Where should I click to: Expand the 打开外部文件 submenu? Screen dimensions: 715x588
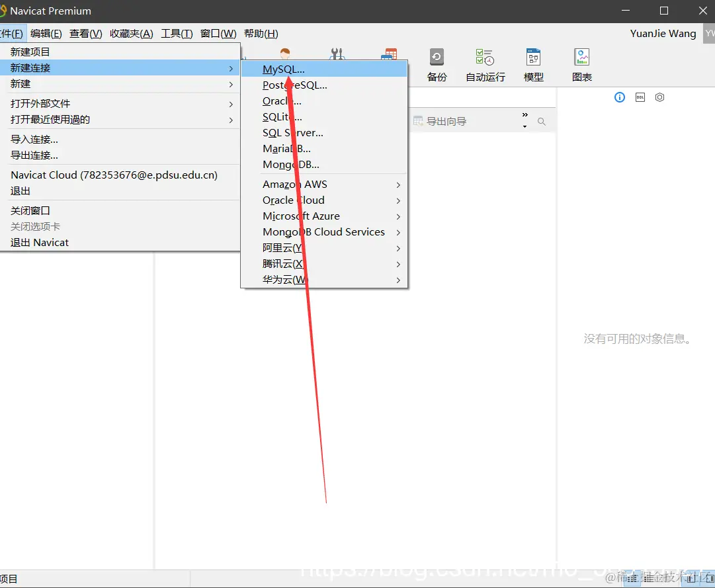pyautogui.click(x=120, y=103)
